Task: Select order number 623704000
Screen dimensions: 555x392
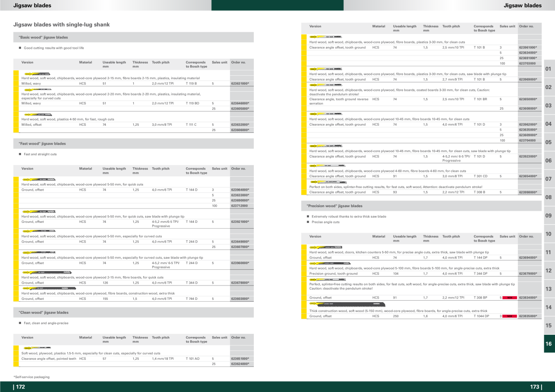Action: (x=527, y=141)
